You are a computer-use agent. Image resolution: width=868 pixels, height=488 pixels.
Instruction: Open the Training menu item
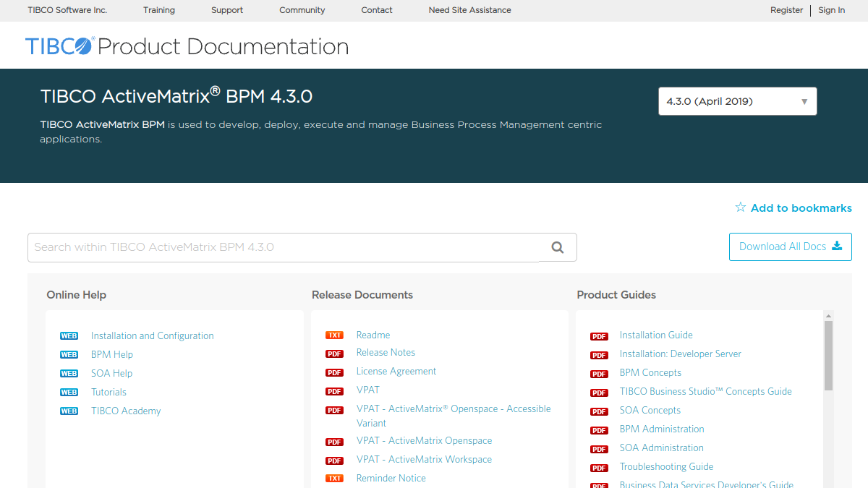click(x=159, y=10)
